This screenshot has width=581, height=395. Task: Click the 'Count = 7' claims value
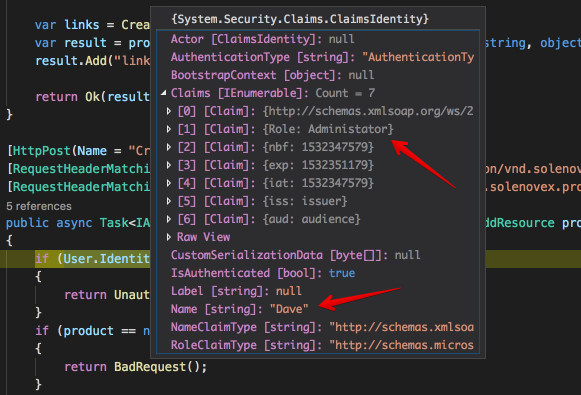345,93
